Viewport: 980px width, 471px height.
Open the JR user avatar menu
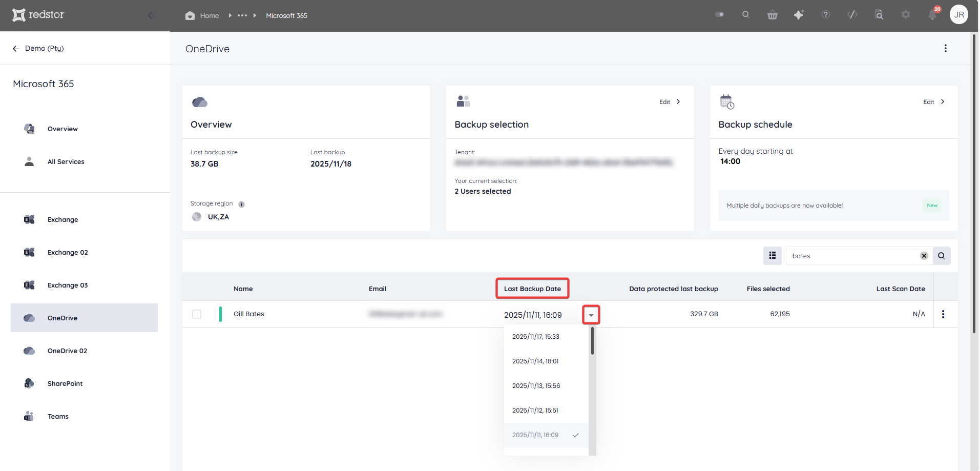pyautogui.click(x=959, y=14)
